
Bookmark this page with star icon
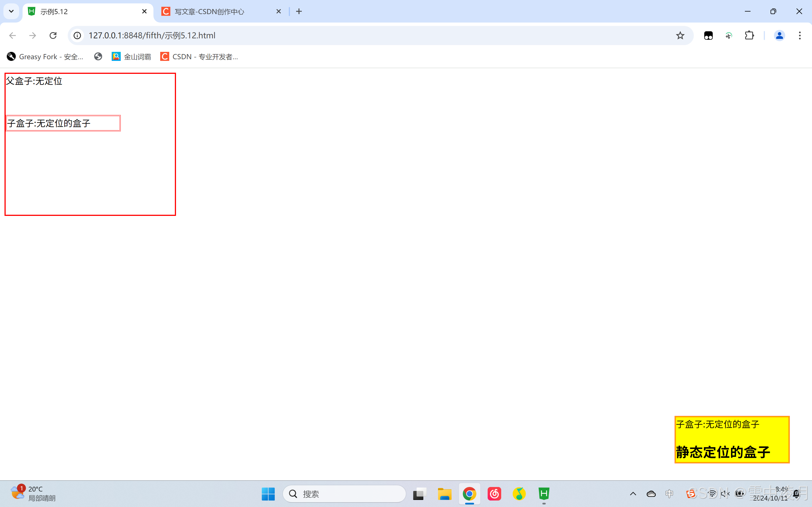[680, 36]
